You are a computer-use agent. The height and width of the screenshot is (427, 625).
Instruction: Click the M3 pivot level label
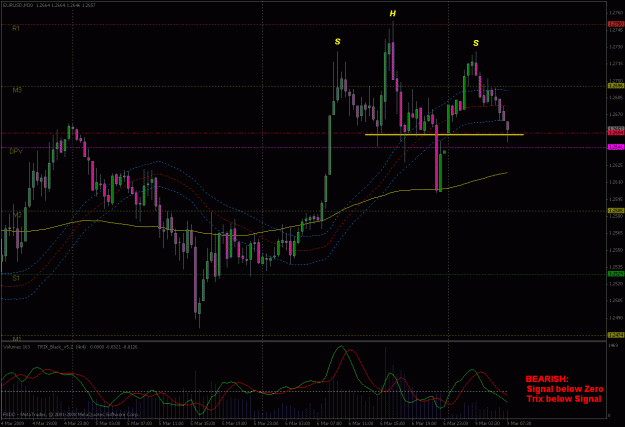click(x=17, y=90)
